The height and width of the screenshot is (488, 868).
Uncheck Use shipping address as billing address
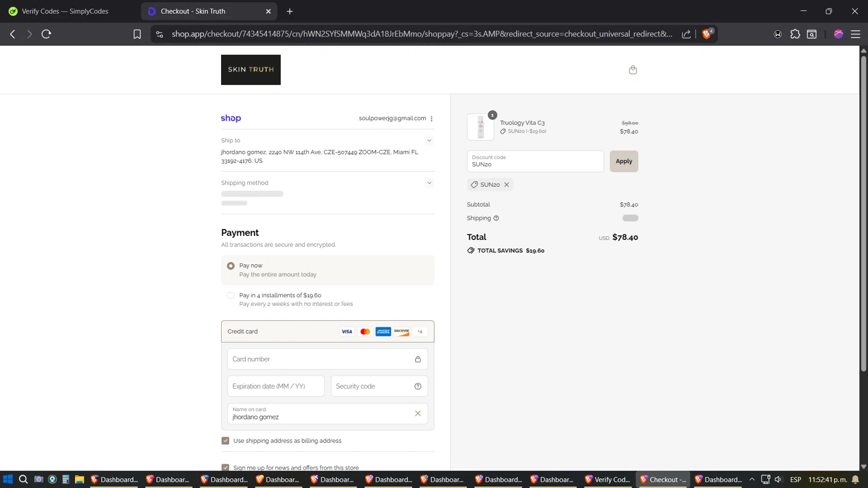pyautogui.click(x=226, y=441)
